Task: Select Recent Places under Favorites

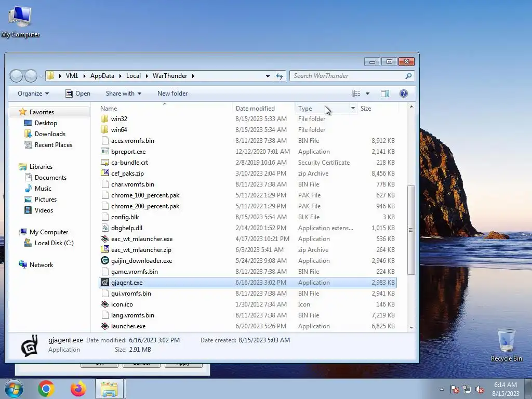Action: click(x=54, y=145)
